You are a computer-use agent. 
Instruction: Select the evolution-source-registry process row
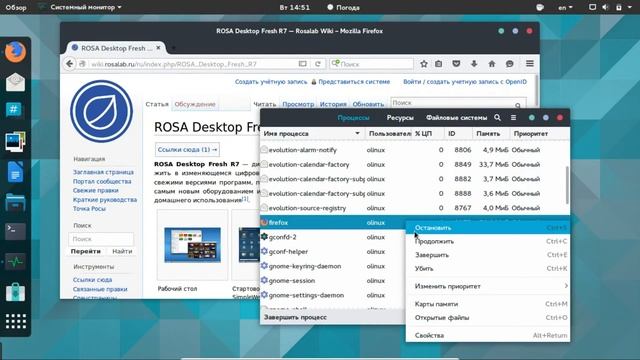414,208
